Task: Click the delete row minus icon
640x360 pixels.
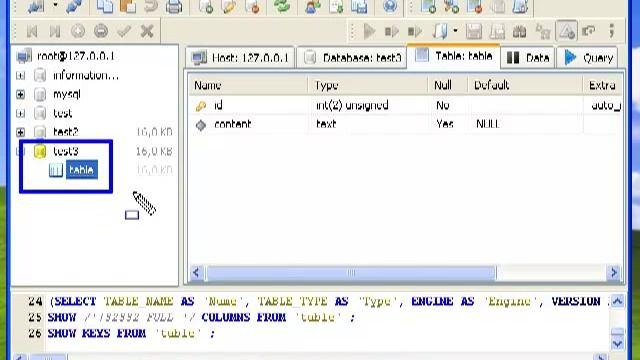Action: pos(101,31)
